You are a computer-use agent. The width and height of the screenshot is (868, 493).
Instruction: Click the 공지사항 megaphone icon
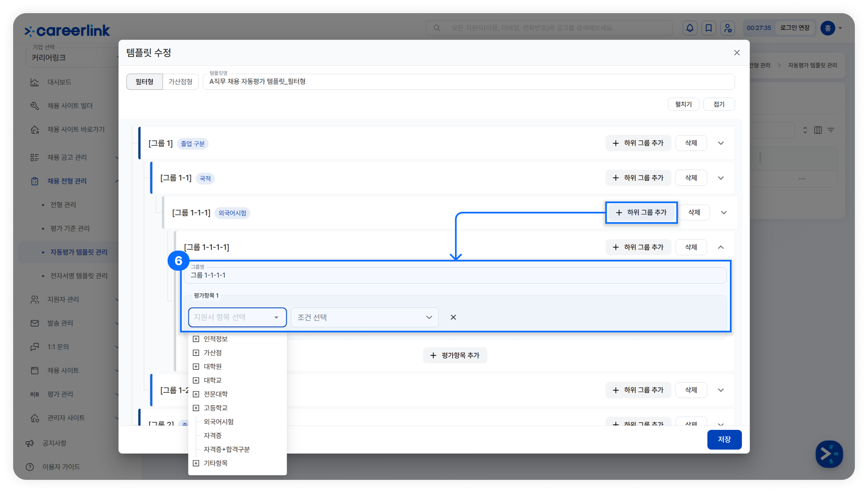coord(30,443)
